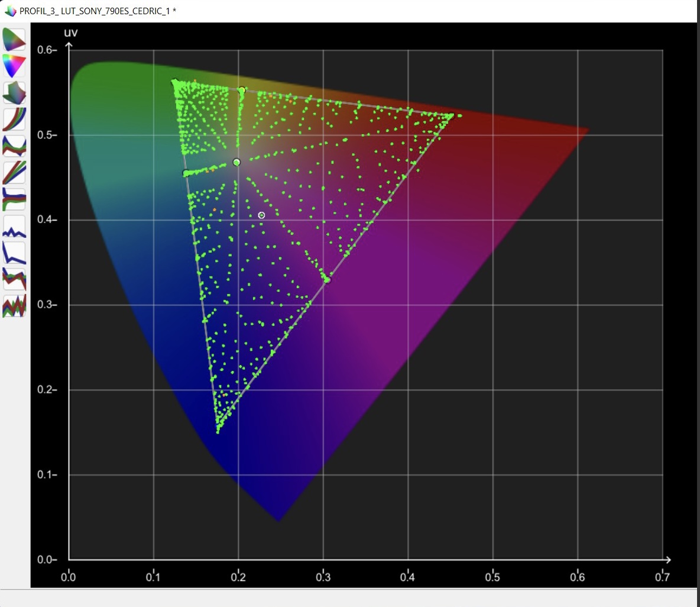Open the bottom zigzag RGB graph icon
The height and width of the screenshot is (607, 700).
pyautogui.click(x=14, y=306)
